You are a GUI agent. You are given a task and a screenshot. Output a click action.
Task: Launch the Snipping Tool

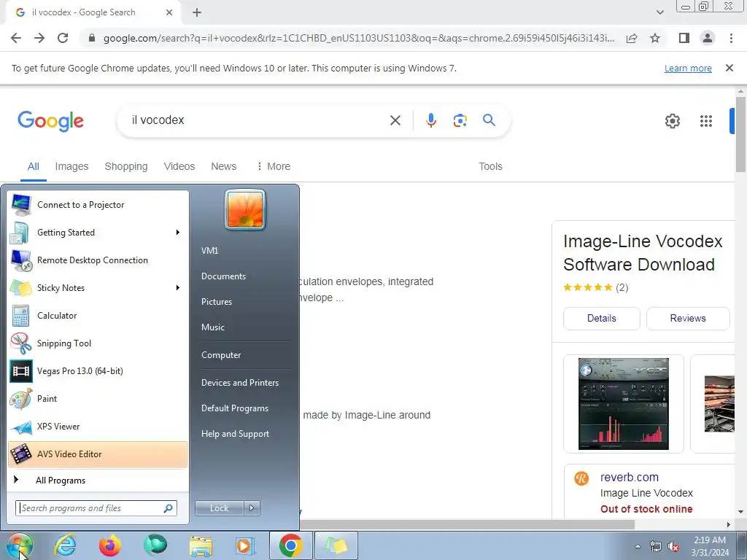click(x=98, y=343)
